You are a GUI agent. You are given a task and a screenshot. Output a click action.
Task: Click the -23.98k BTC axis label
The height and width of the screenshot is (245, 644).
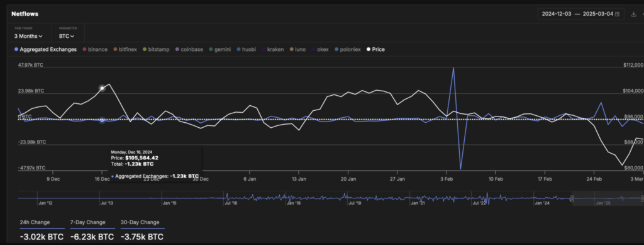[x=31, y=142]
